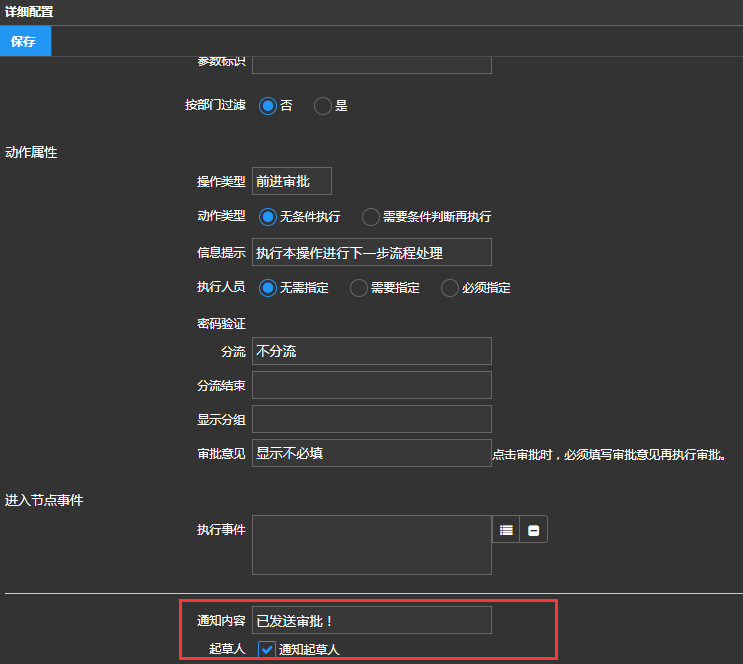
Task: Choose 无条件执行 action type
Action: coord(268,216)
